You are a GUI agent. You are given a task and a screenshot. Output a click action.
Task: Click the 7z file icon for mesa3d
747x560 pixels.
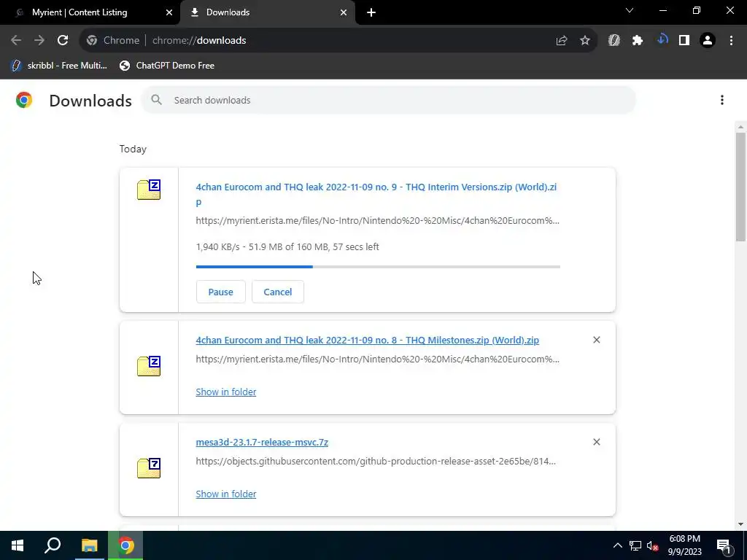149,468
